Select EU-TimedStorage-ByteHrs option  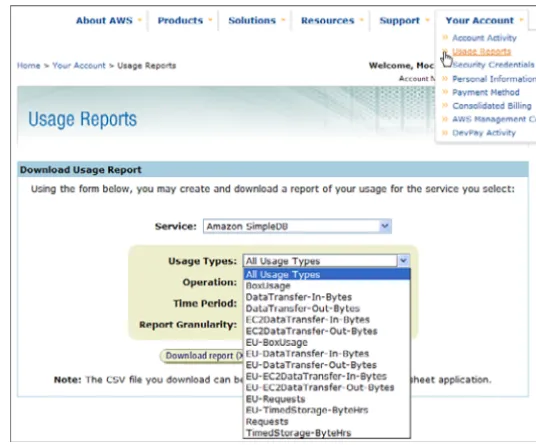tap(327, 410)
